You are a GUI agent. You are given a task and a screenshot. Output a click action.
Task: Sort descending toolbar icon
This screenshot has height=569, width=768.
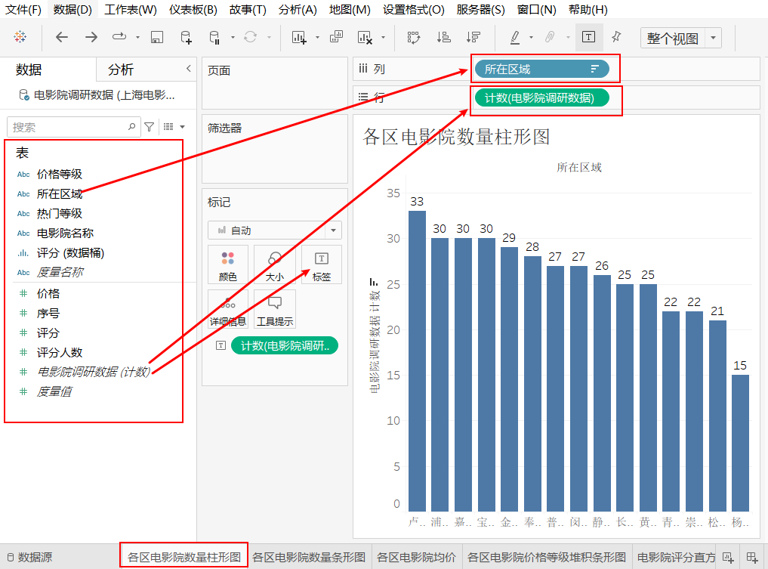pyautogui.click(x=473, y=37)
